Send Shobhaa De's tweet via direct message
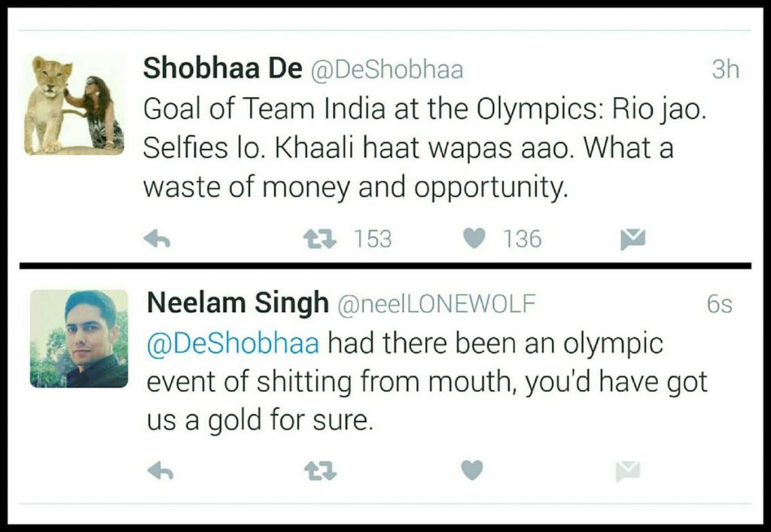 pos(632,239)
